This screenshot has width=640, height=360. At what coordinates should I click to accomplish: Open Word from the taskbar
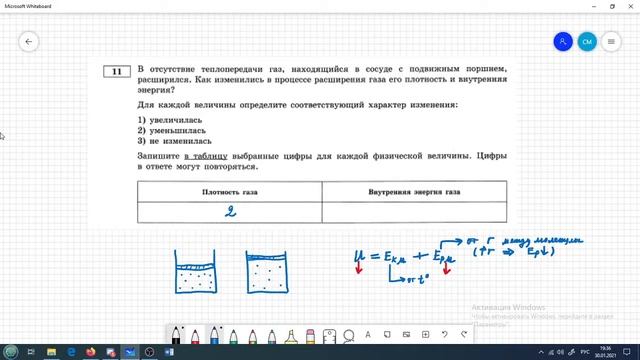[169, 352]
